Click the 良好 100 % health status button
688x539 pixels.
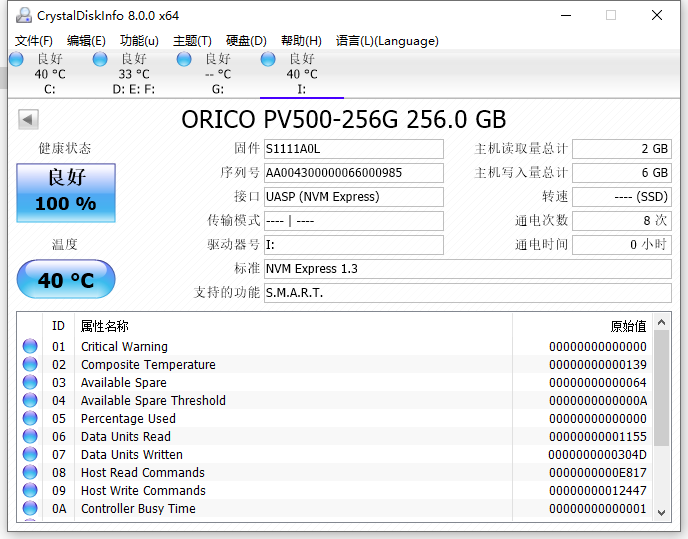point(66,193)
